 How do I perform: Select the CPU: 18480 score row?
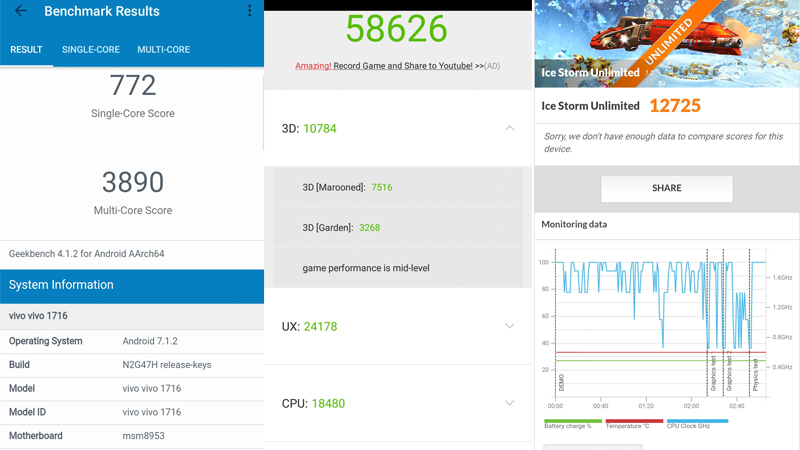(x=398, y=403)
